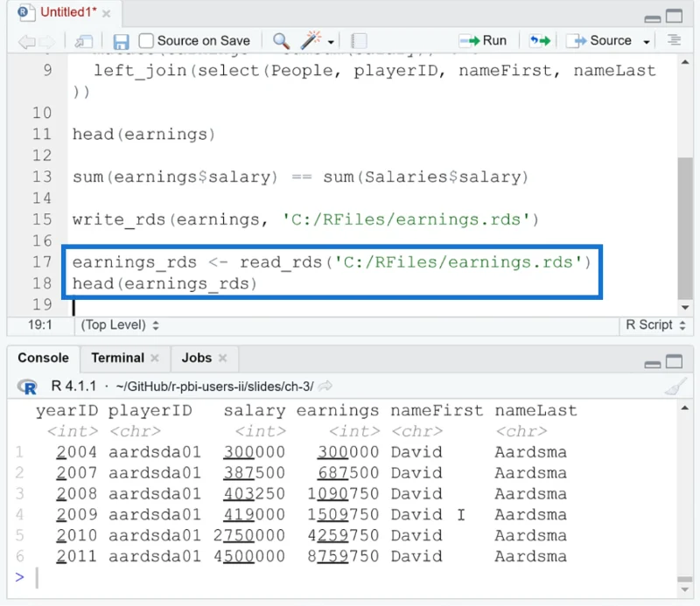Switch to the Jobs tab

[196, 358]
